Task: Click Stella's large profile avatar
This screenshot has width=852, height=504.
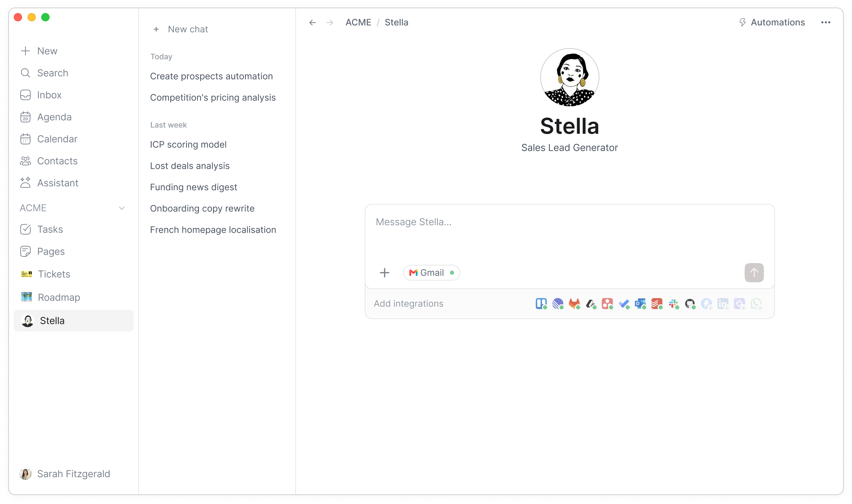Action: pos(569,78)
